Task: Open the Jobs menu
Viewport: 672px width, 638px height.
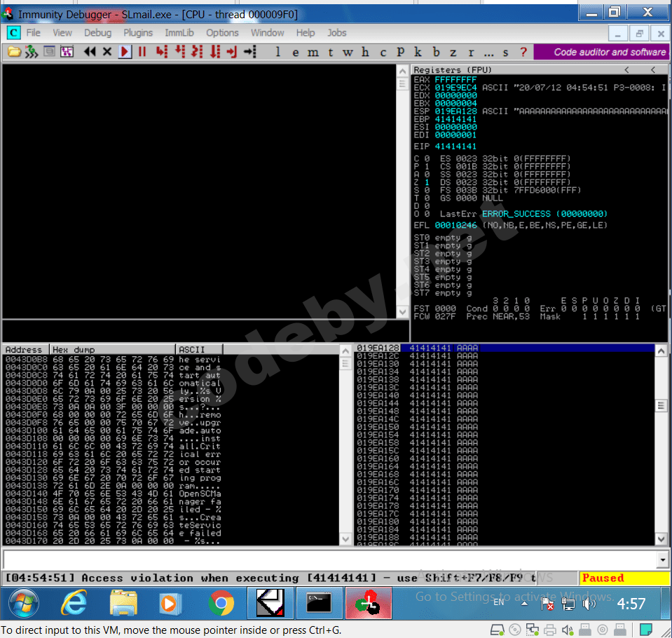Action: point(337,32)
